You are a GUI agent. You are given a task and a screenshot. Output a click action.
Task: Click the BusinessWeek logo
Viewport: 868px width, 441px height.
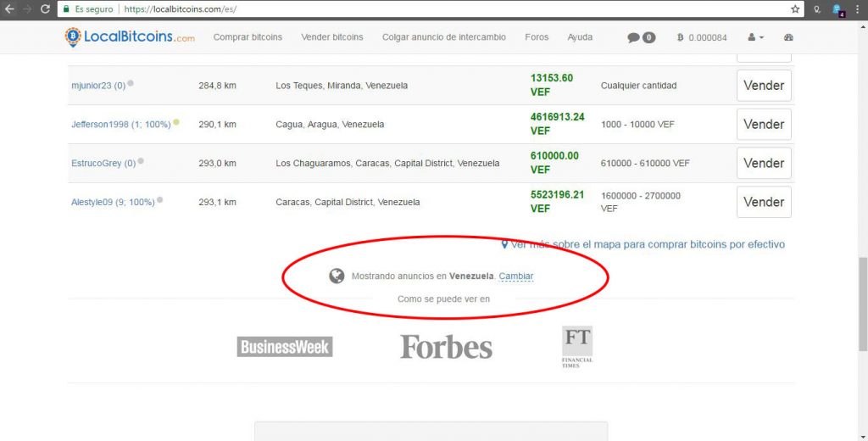click(x=285, y=347)
